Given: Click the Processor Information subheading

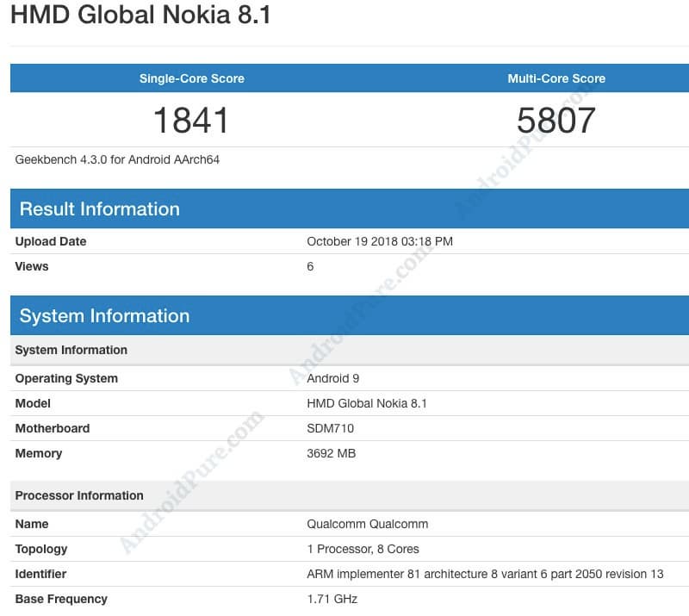Looking at the screenshot, I should [79, 495].
